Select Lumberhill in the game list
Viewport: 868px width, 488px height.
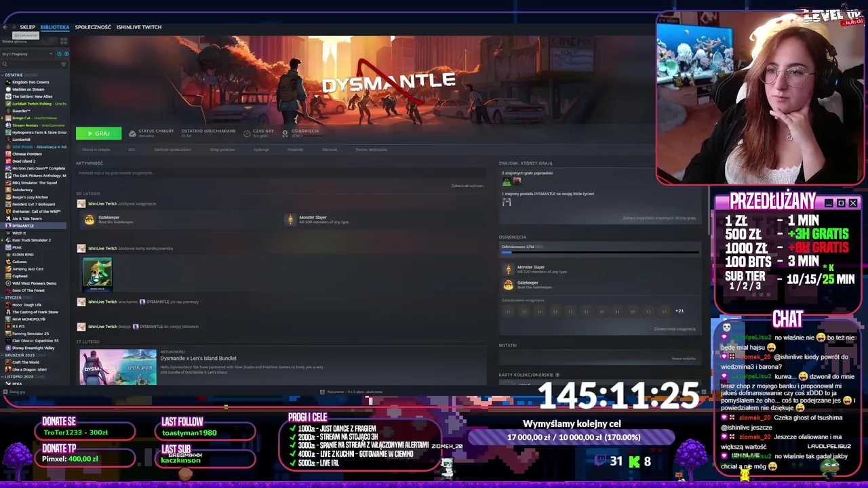pos(22,140)
